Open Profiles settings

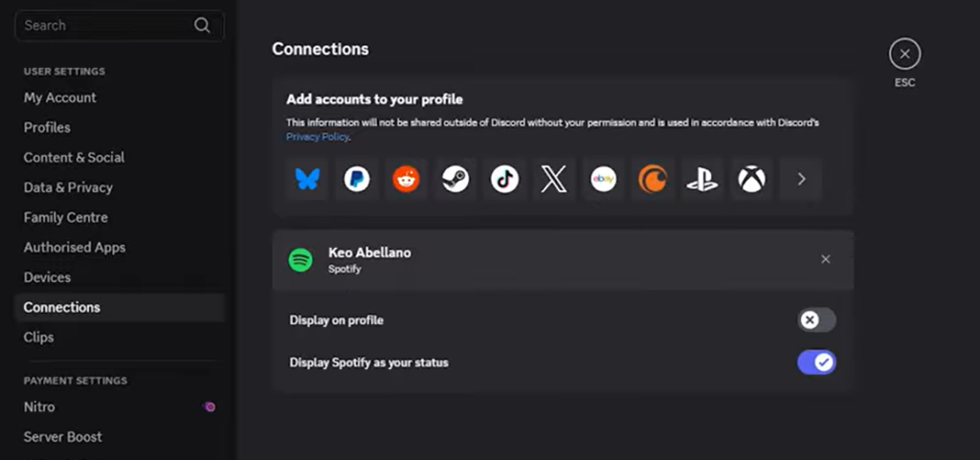120,127
